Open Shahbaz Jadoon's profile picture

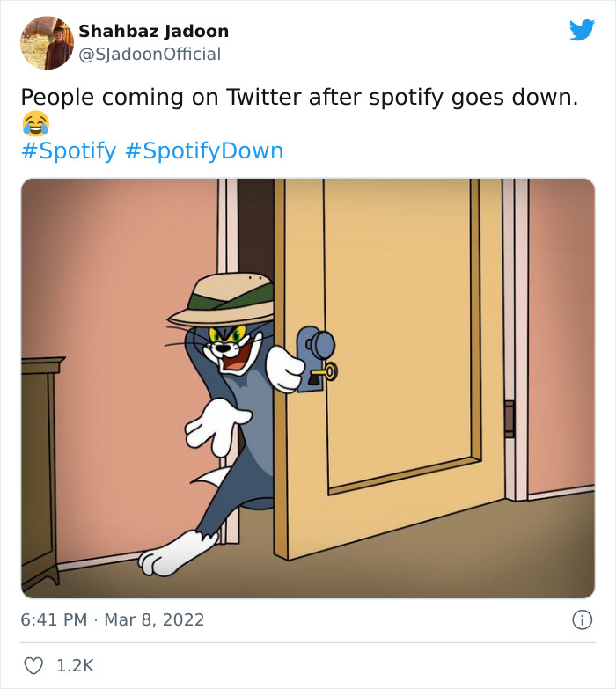(x=47, y=42)
